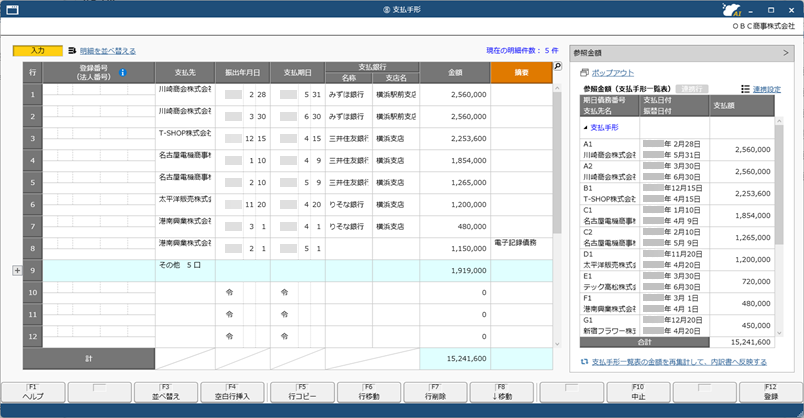Click the main grid vertical scrollbar thumb
The height and width of the screenshot is (418, 804).
557,162
